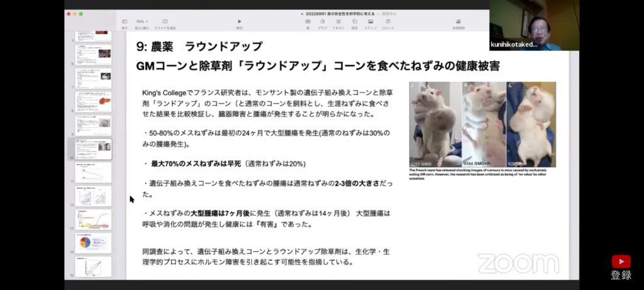Insert a chart using the グラフ icon
Image resolution: width=644 pixels, height=290 pixels.
click(x=323, y=23)
